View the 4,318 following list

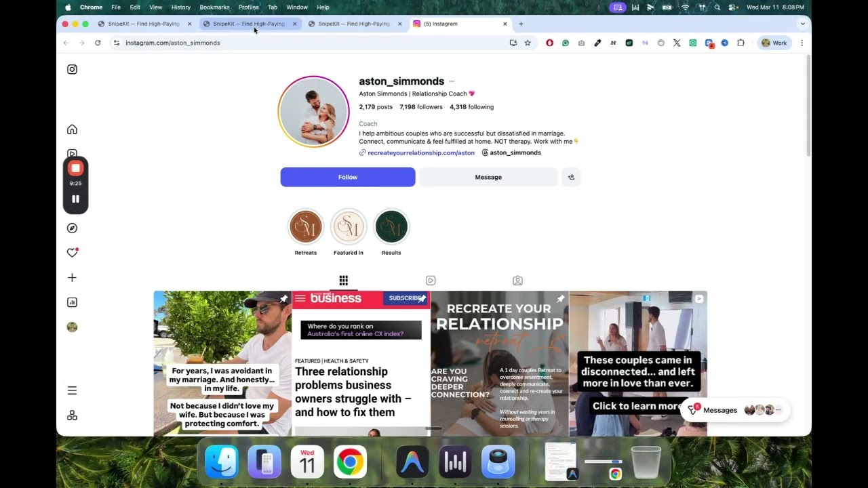(471, 107)
